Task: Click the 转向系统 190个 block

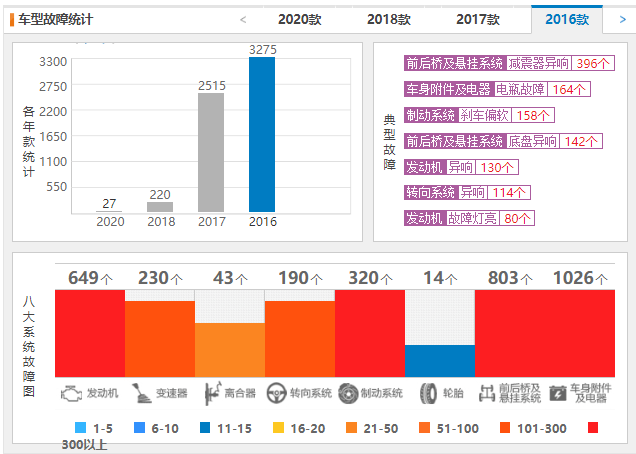Action: [x=300, y=339]
